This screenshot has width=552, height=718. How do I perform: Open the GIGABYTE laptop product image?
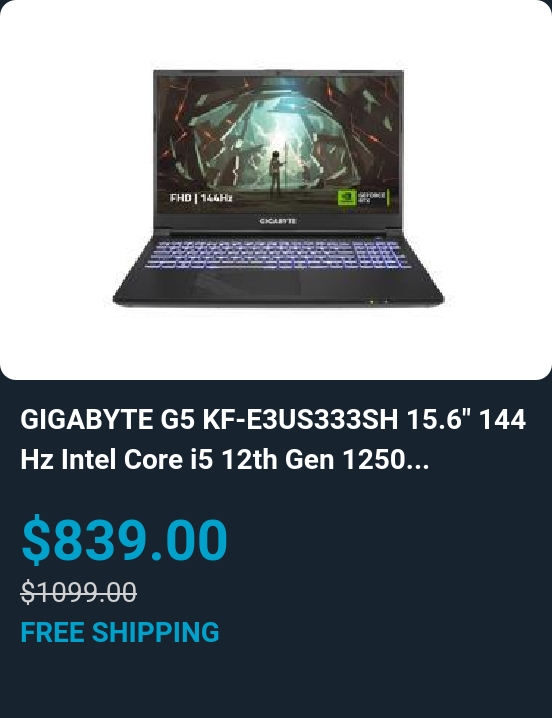tap(278, 189)
